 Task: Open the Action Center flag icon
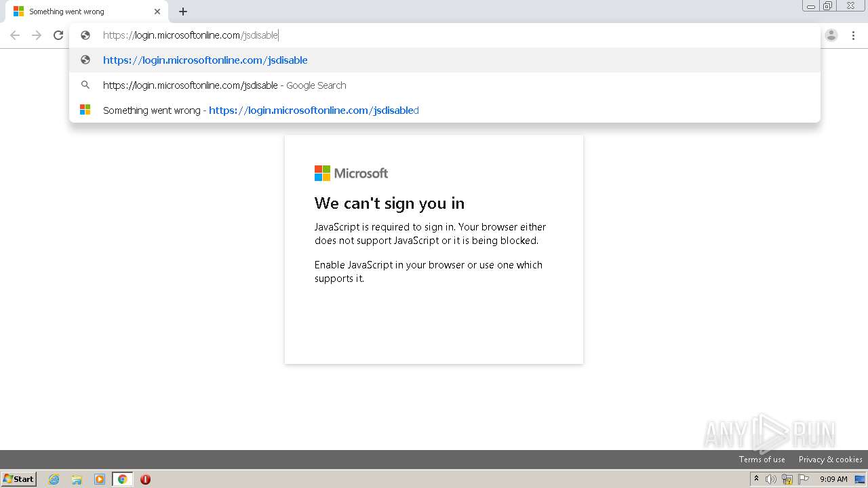804,479
